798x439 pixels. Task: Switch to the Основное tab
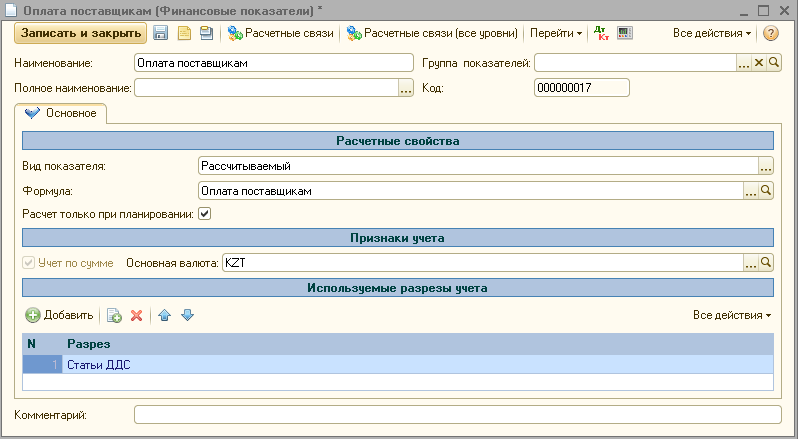click(62, 113)
